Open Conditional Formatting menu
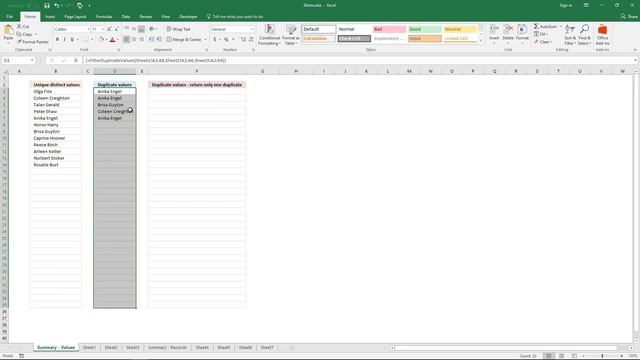 click(x=269, y=35)
